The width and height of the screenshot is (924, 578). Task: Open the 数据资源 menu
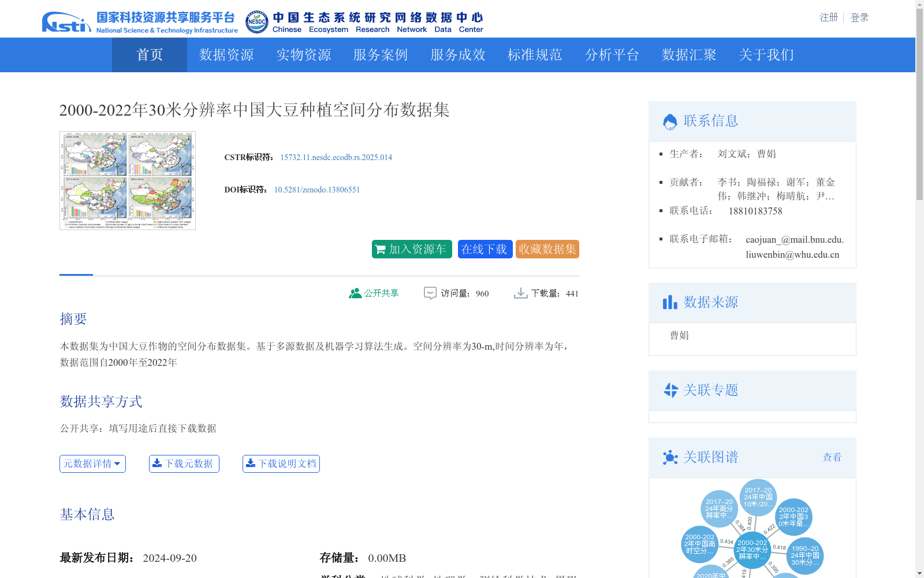[x=226, y=55]
